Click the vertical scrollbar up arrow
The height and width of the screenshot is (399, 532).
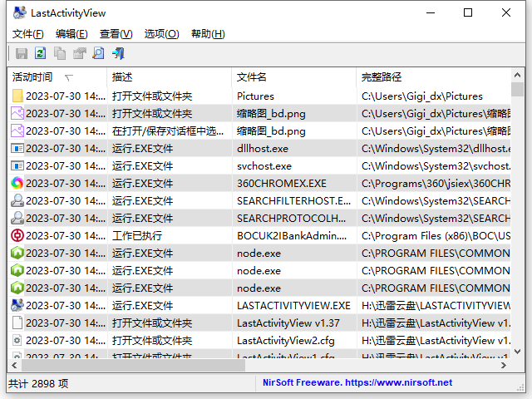point(517,75)
